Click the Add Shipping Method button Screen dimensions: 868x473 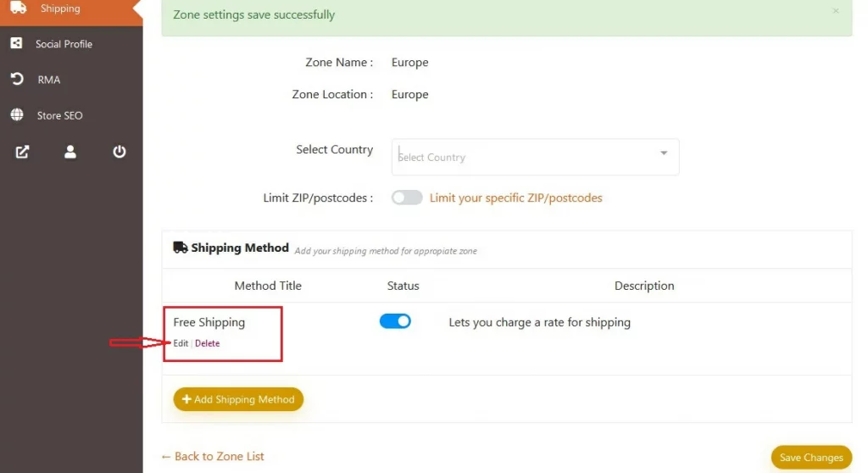[x=238, y=399]
